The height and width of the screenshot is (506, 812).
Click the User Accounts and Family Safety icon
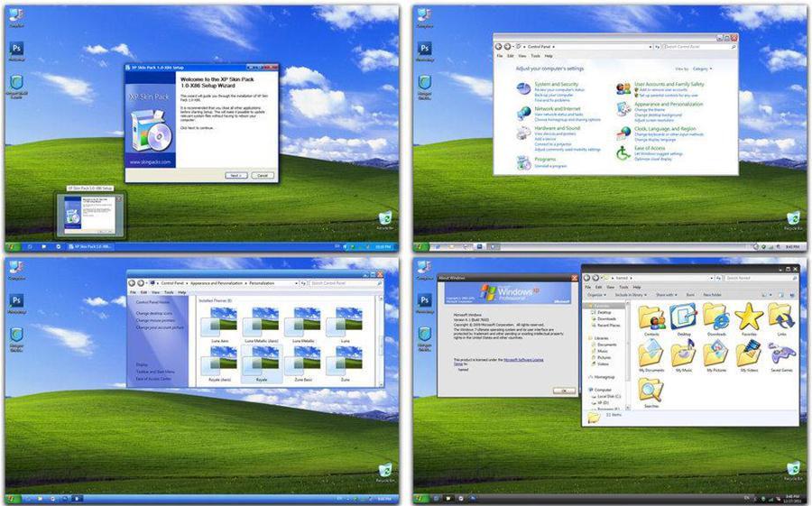(x=623, y=88)
